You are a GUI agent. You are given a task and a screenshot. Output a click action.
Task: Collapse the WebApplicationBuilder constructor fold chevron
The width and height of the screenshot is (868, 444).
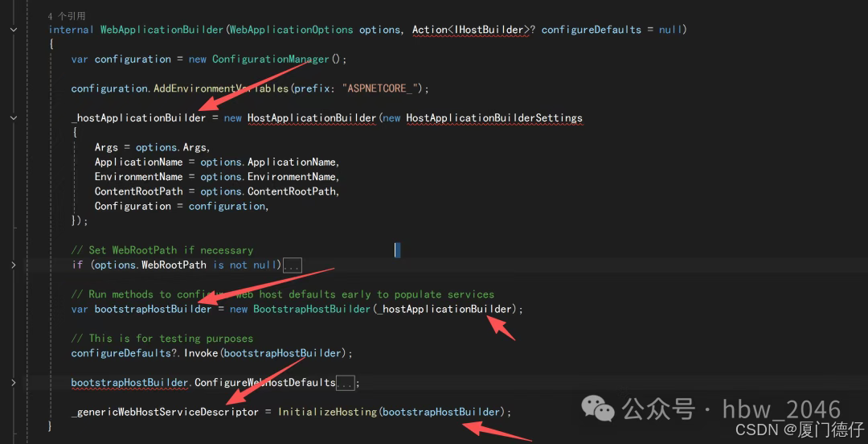[x=14, y=30]
